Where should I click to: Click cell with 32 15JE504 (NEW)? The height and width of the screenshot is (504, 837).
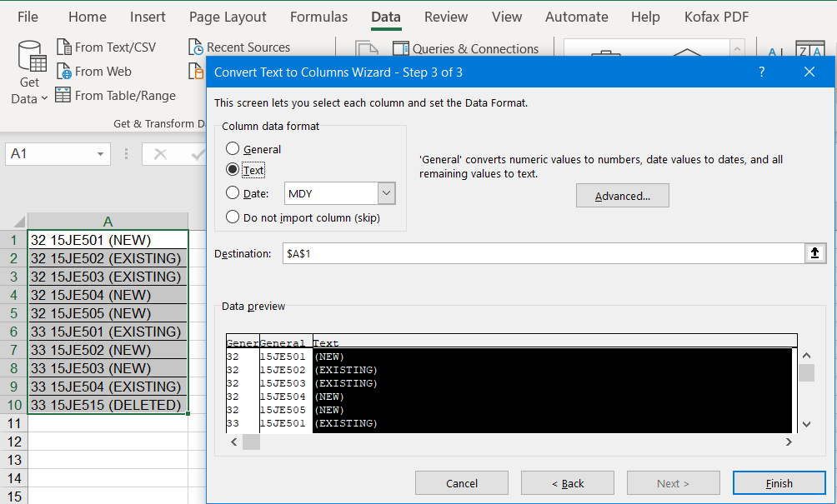click(108, 295)
